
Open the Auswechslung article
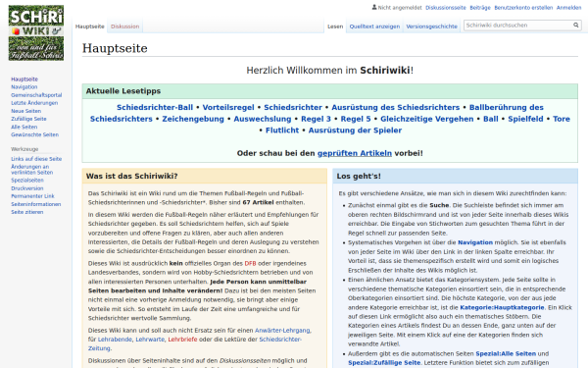tap(263, 119)
